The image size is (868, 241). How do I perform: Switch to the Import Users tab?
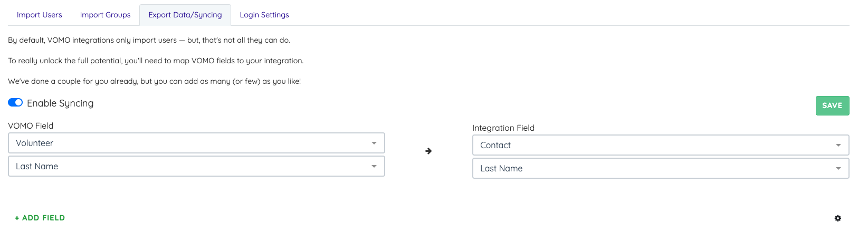coord(40,15)
